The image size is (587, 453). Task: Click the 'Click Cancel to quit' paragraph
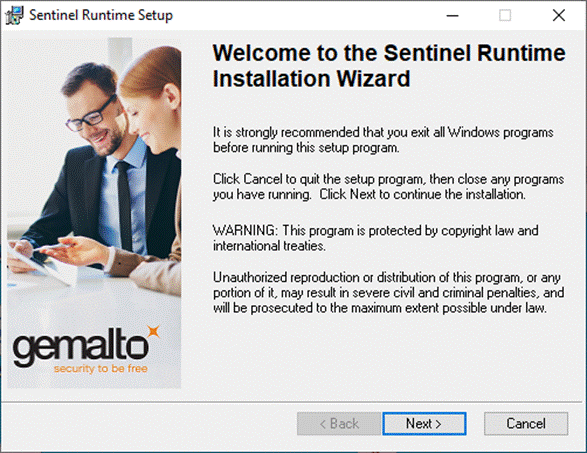pyautogui.click(x=388, y=187)
